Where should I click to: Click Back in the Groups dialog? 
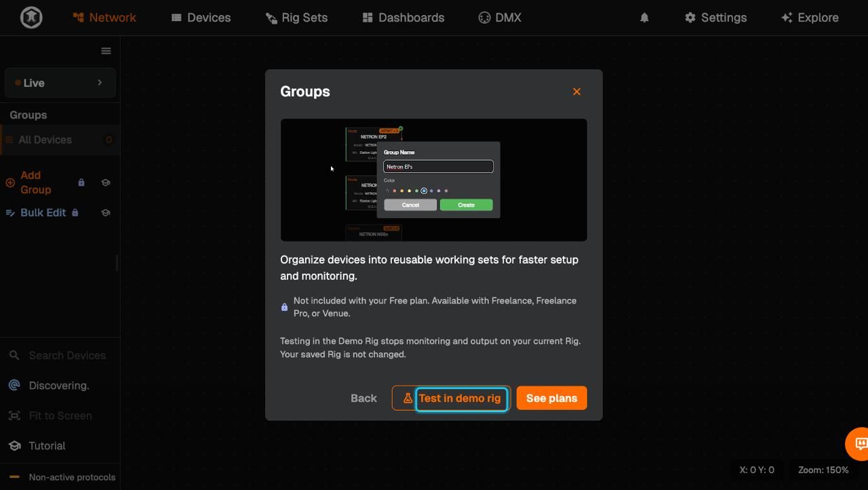coord(363,398)
